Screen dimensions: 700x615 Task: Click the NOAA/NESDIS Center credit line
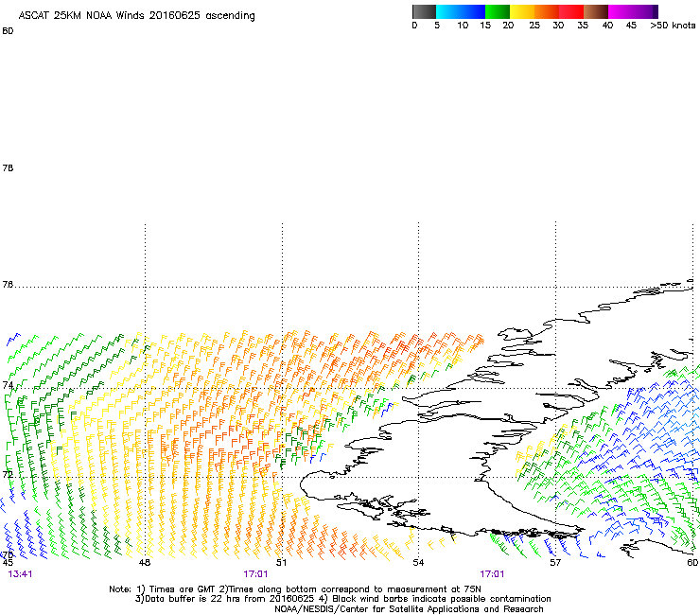click(409, 609)
